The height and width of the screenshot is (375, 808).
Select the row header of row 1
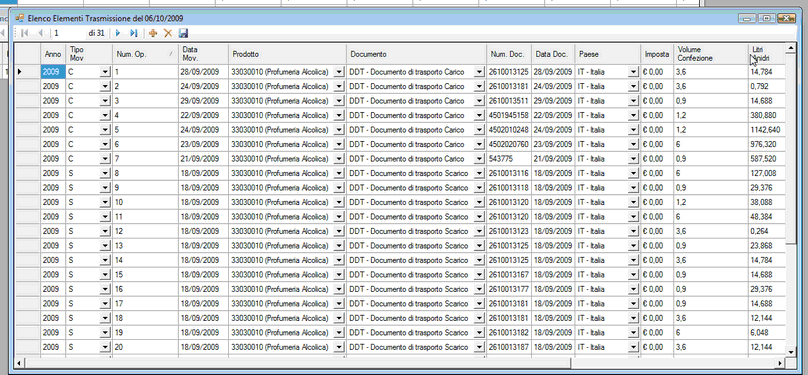(x=27, y=72)
